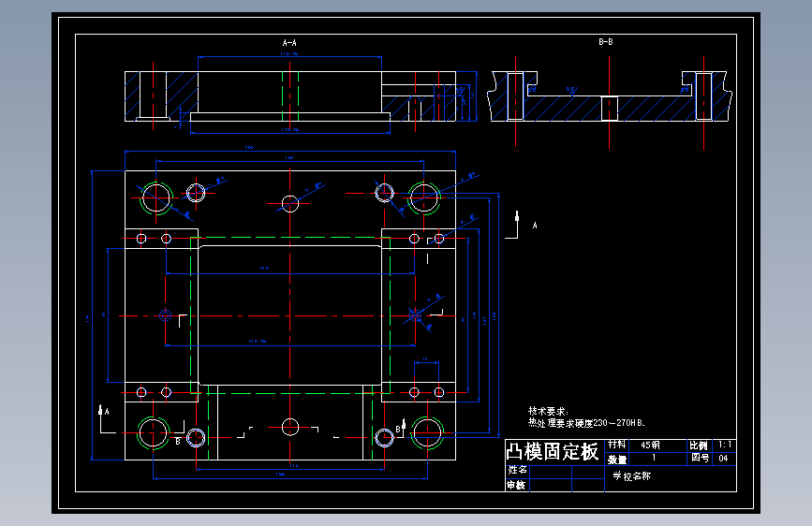The image size is (812, 526).
Task: Select the 45钢 material value
Action: pyautogui.click(x=650, y=446)
